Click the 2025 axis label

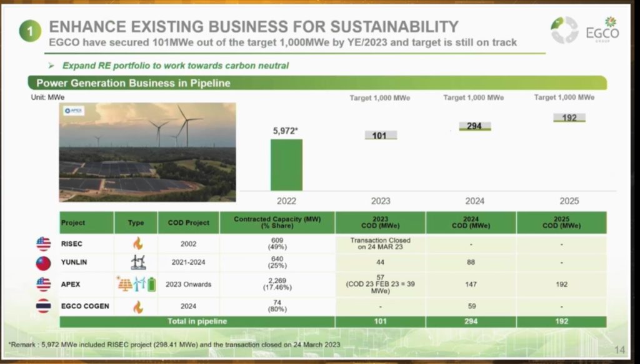click(x=569, y=201)
